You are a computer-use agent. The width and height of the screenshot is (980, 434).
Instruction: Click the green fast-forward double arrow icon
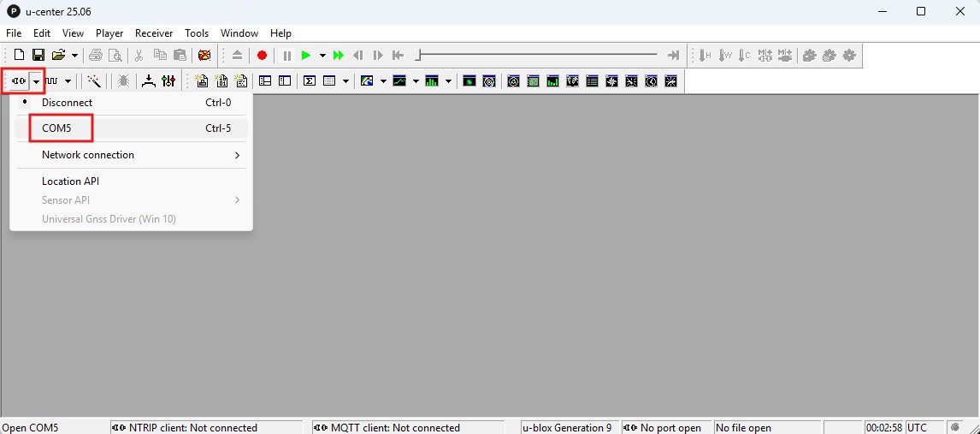coord(339,56)
